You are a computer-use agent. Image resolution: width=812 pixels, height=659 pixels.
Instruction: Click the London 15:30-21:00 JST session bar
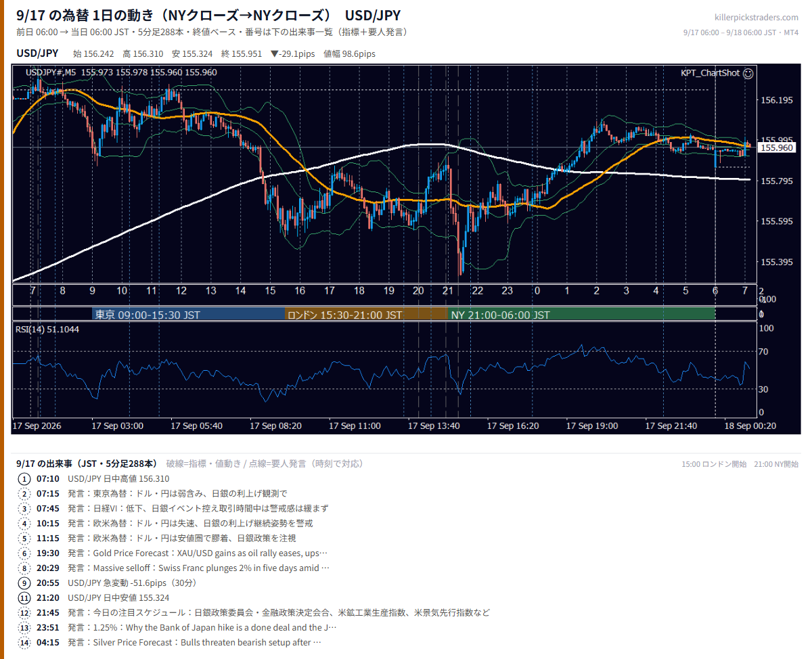click(366, 315)
